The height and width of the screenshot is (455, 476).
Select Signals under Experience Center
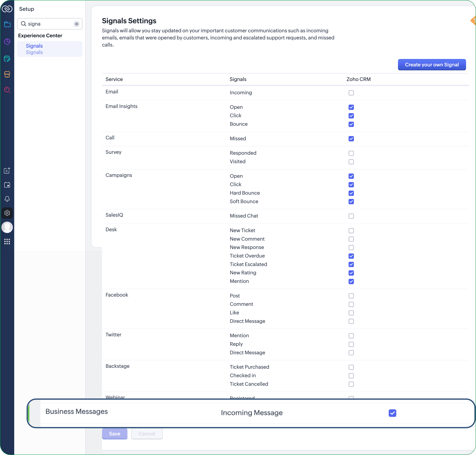click(34, 46)
